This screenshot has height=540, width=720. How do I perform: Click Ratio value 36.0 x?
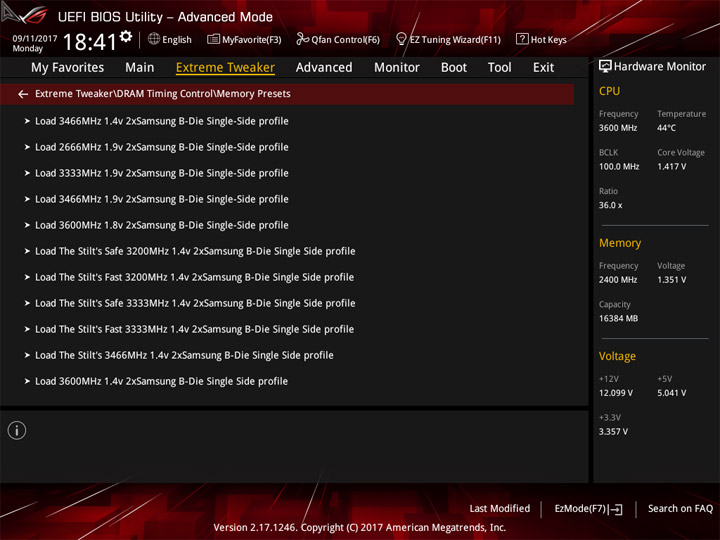(611, 205)
